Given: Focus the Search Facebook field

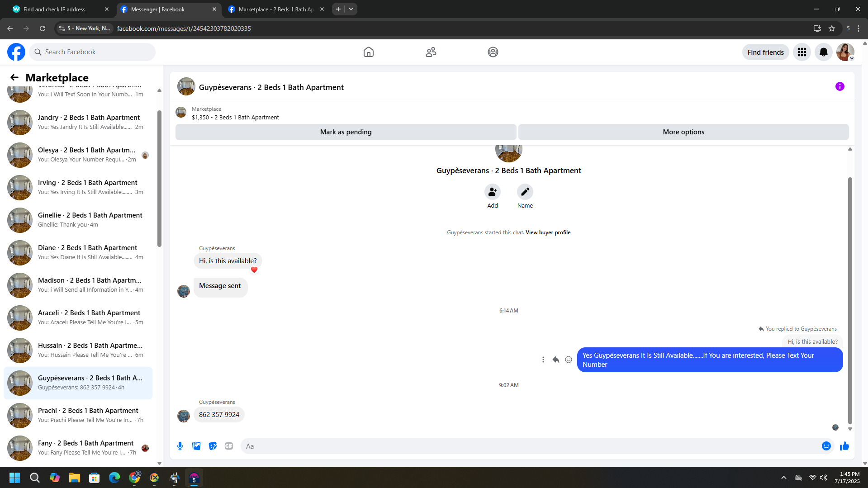Looking at the screenshot, I should point(92,52).
